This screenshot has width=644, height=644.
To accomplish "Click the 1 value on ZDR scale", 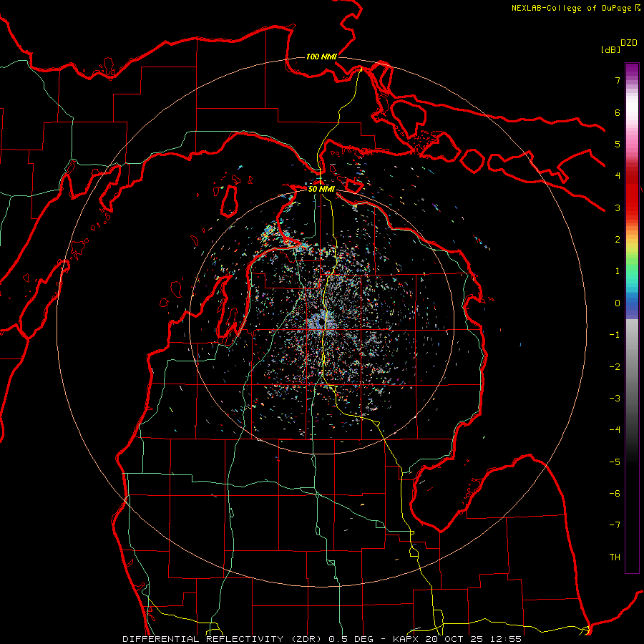I will tap(618, 271).
